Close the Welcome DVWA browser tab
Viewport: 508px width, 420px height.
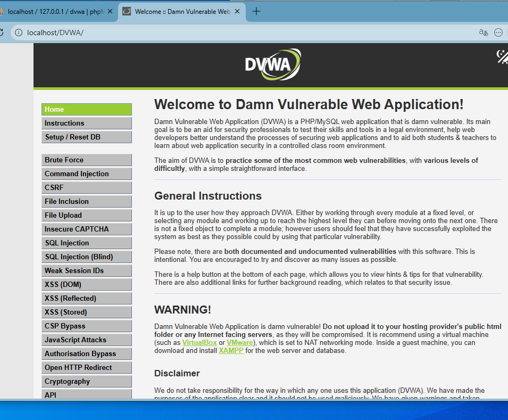(x=237, y=11)
